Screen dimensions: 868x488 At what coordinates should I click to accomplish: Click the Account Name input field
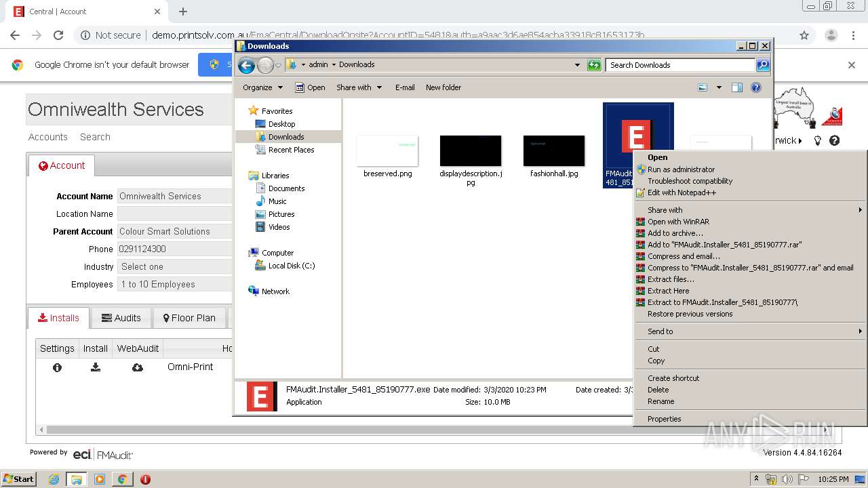(176, 196)
